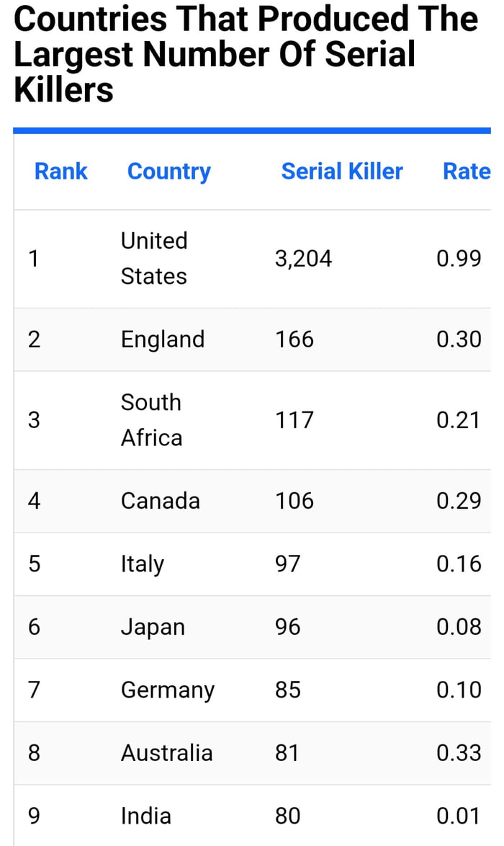The width and height of the screenshot is (504, 846).
Task: Select the Italy country cell
Action: click(143, 564)
